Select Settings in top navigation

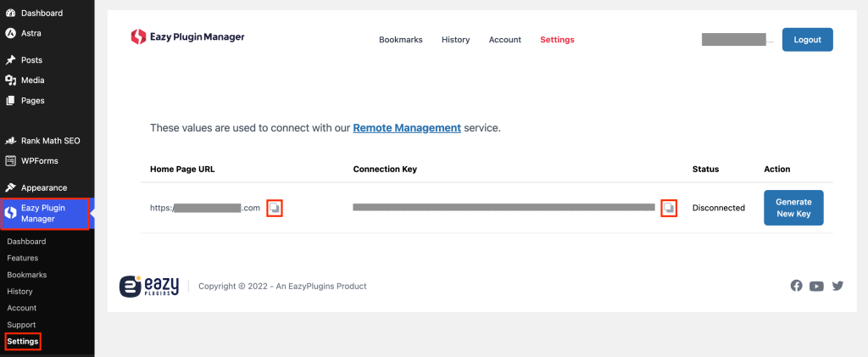pos(558,40)
